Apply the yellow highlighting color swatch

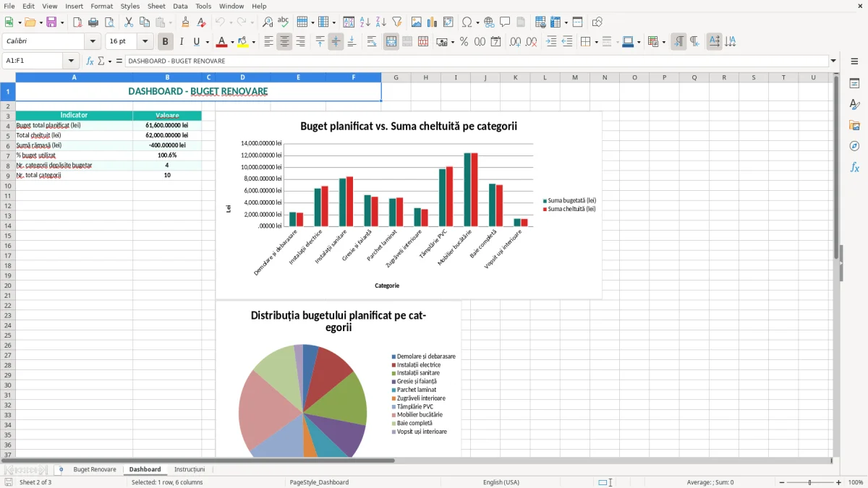[243, 42]
